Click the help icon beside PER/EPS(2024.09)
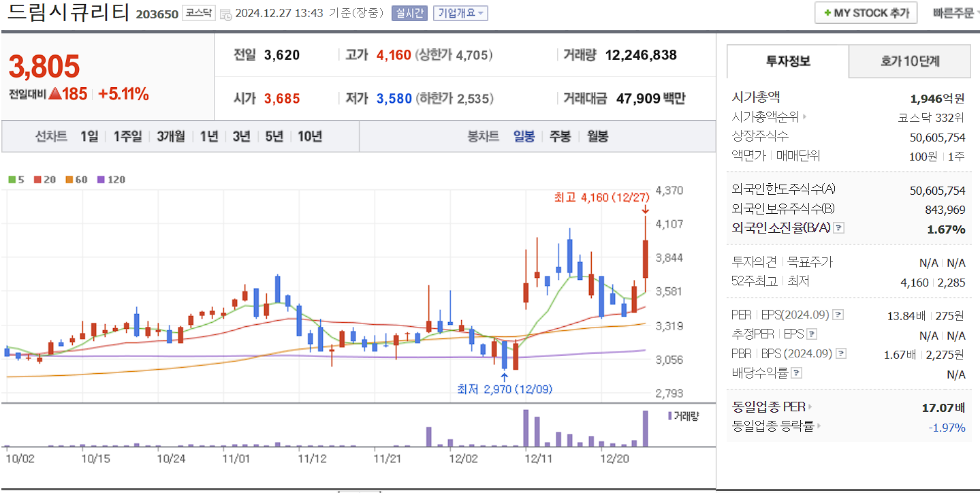 coord(837,315)
